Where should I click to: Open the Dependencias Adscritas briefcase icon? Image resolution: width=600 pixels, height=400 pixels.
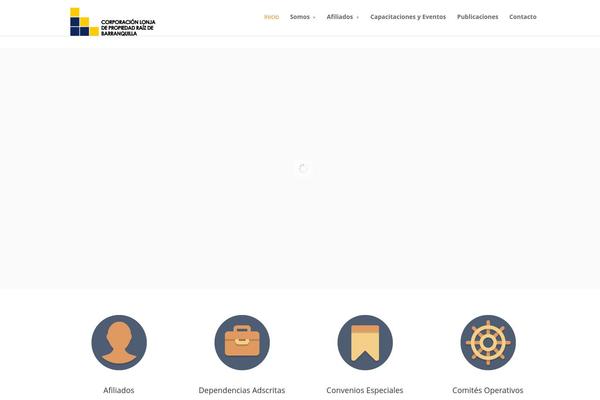tap(242, 342)
